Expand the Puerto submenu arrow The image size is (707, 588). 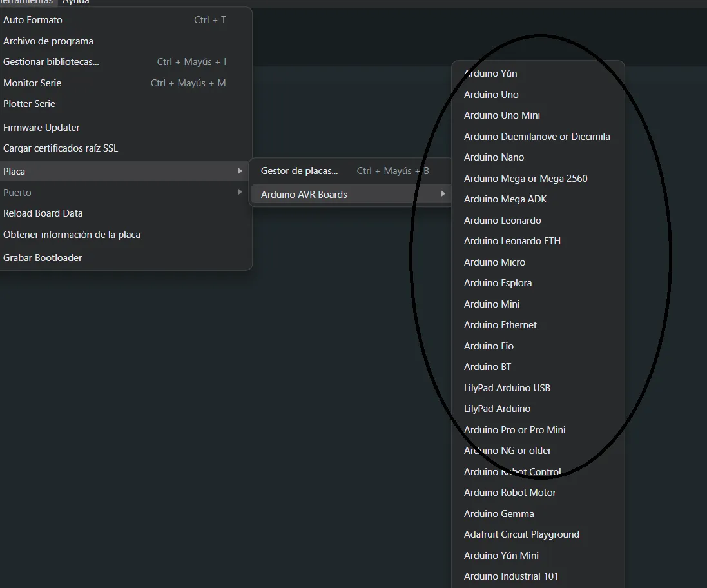tap(240, 192)
